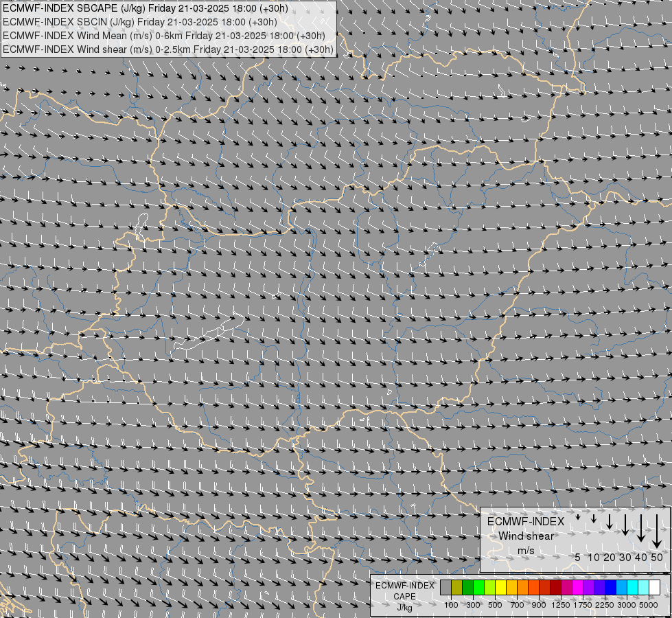The image size is (672, 618).
Task: Click the 2250 value on CAPE scale
Action: pyautogui.click(x=605, y=605)
